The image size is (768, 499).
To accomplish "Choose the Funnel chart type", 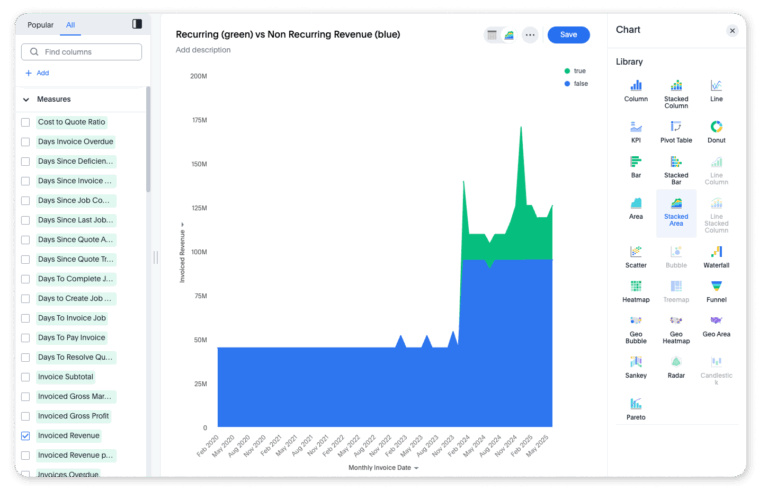I will coord(716,287).
